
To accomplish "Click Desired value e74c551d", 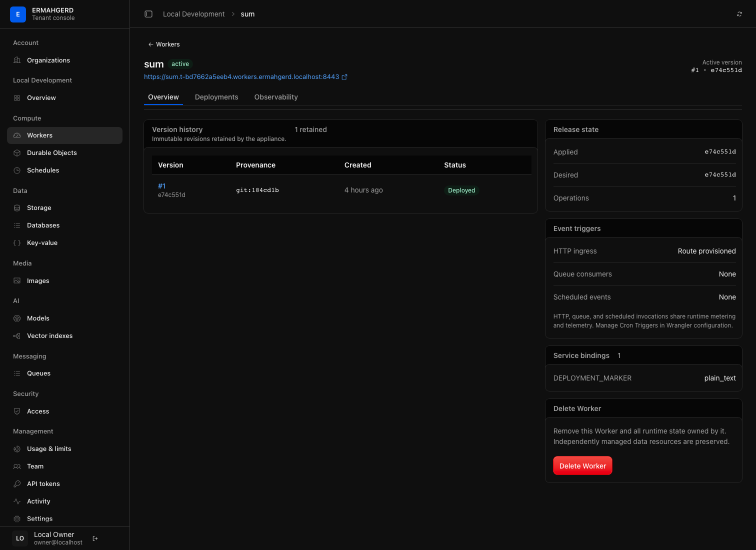I will click(720, 175).
